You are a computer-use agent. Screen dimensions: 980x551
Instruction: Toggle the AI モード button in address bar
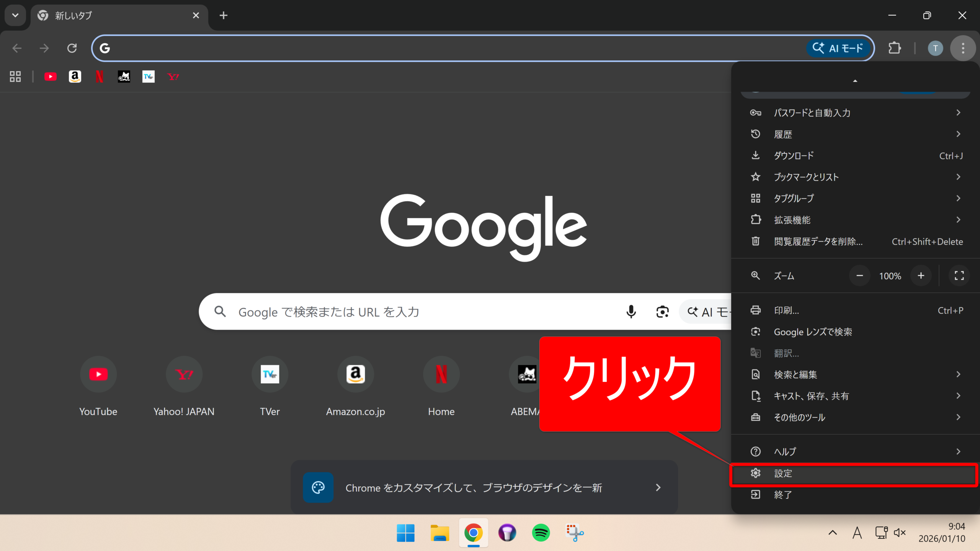(x=838, y=48)
